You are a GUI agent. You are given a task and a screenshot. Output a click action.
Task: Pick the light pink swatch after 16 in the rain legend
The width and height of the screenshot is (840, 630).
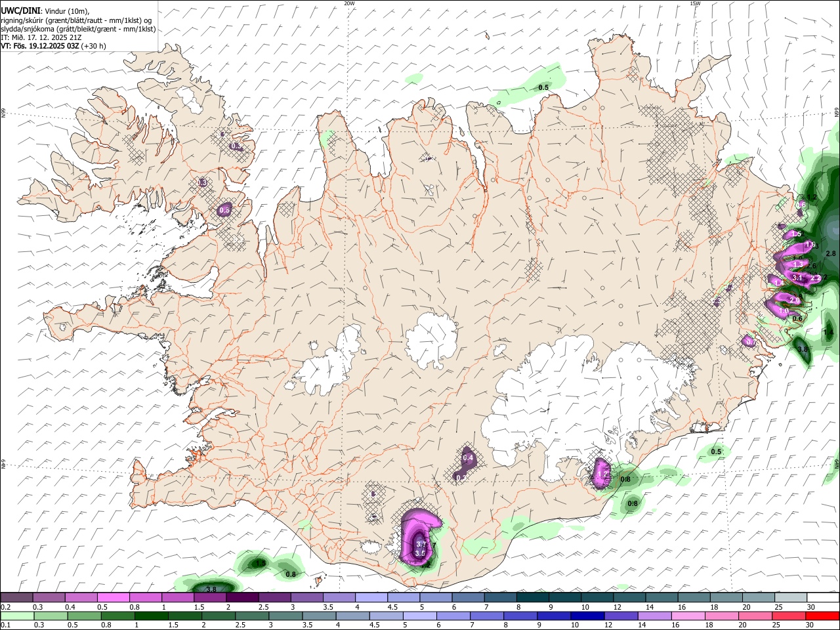click(x=688, y=616)
